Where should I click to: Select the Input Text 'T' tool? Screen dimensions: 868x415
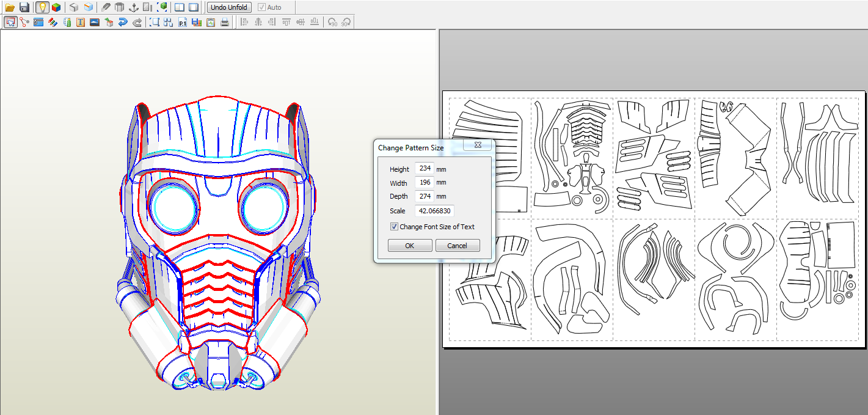pos(81,23)
